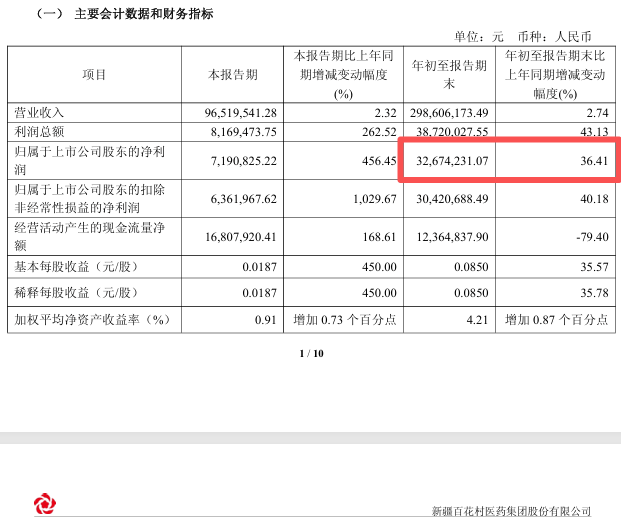Click the text 增加 0.73 个百分点

[345, 320]
